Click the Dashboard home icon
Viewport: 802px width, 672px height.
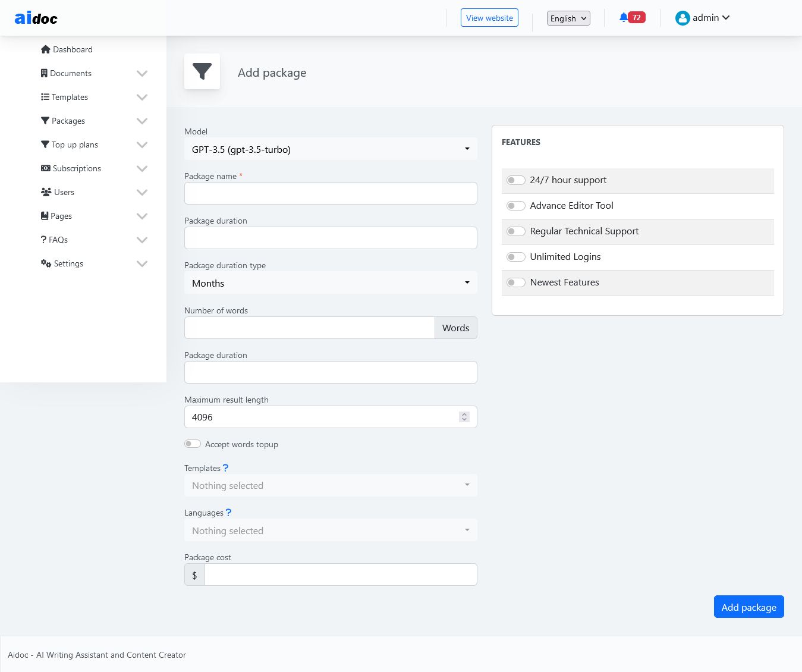(x=46, y=49)
